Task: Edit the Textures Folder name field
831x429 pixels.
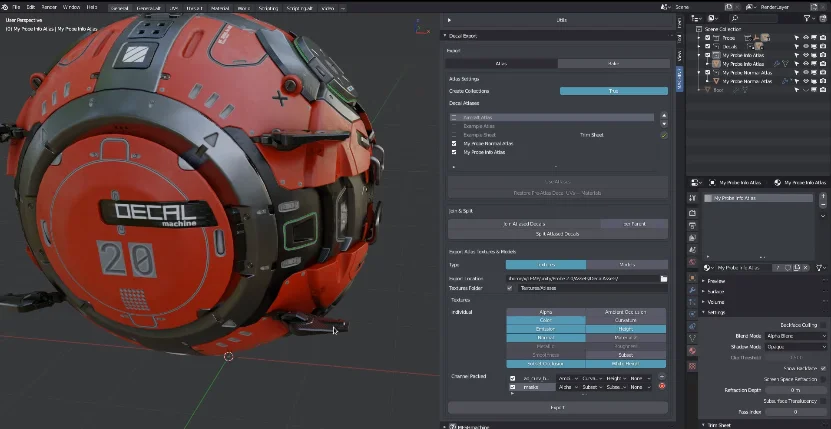Action: pos(592,288)
